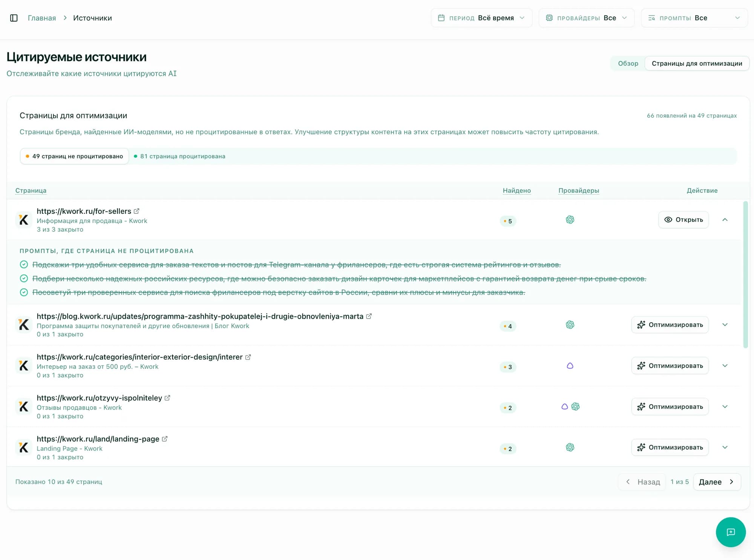Open https://kwork.ru/otzyvy-ispolniteley link
The height and width of the screenshot is (560, 754).
click(x=99, y=398)
